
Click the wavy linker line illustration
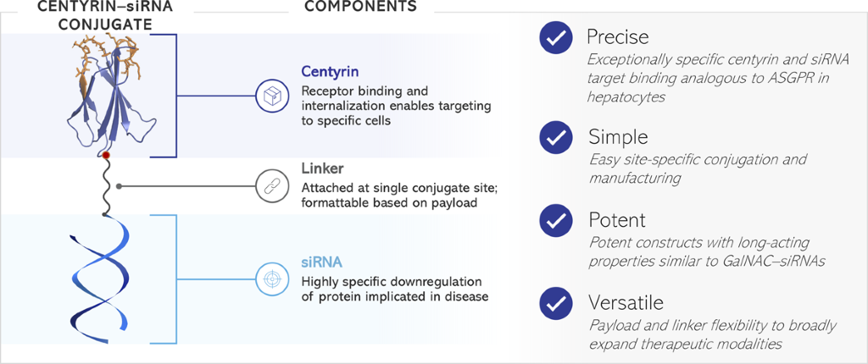click(x=107, y=188)
